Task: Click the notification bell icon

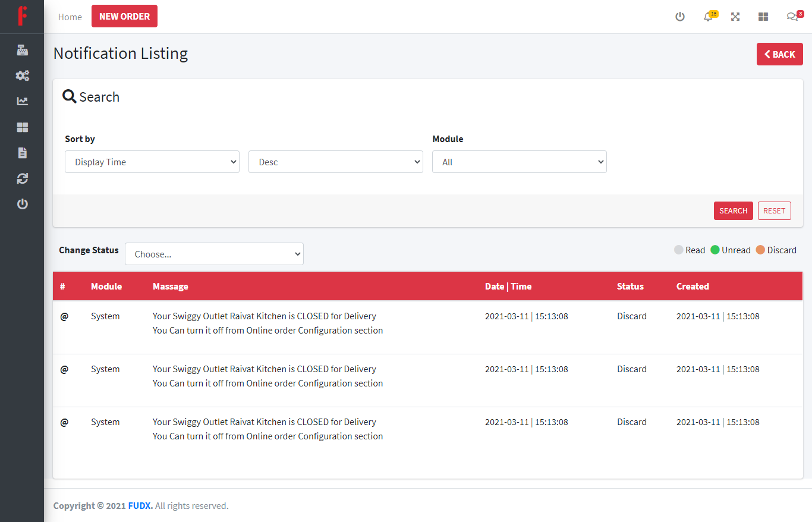Action: 708,17
